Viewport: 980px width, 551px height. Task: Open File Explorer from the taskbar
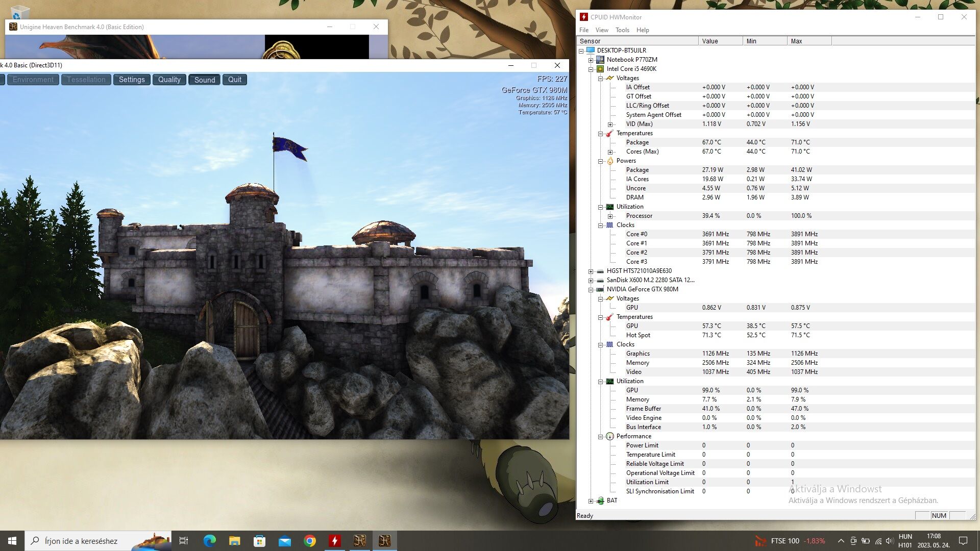click(x=234, y=541)
